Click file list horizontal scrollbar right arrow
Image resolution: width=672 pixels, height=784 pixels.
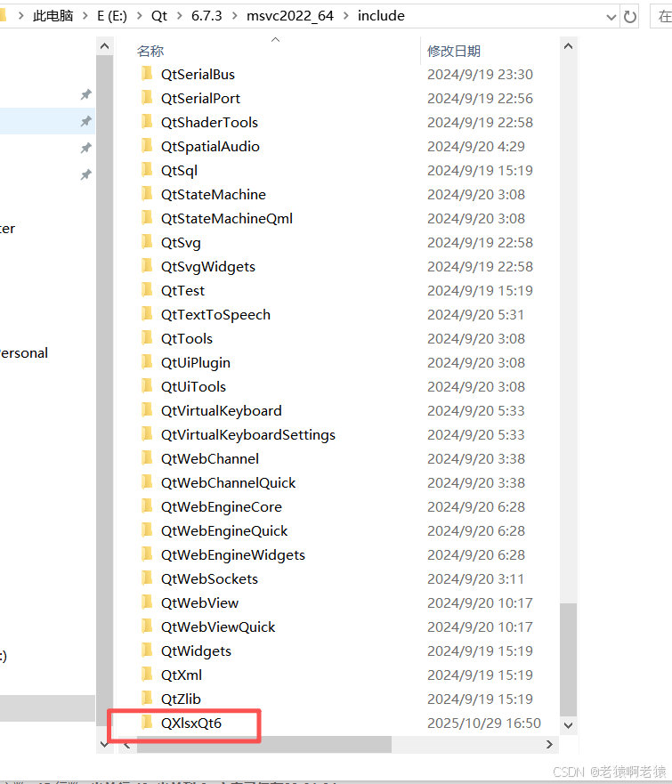click(549, 745)
